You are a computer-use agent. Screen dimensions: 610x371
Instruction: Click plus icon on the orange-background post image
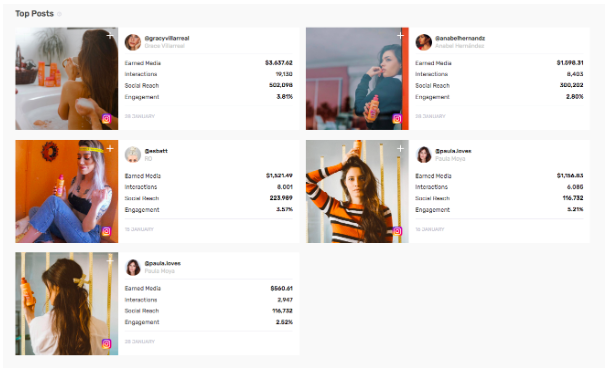[110, 149]
